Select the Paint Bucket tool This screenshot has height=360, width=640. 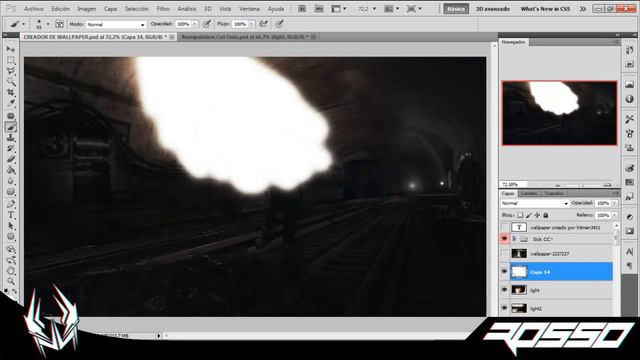[x=11, y=171]
